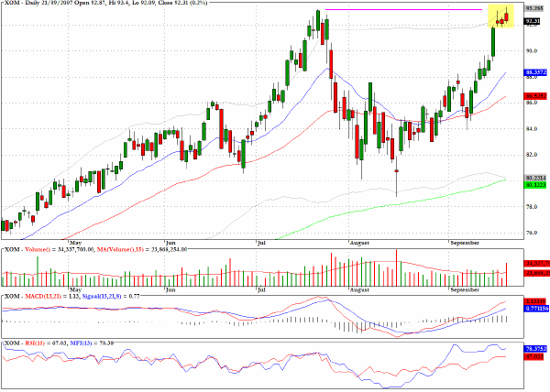Select the red 34,337,70 volume value label
Image resolution: width=550 pixels, height=392 pixels.
tap(536, 264)
